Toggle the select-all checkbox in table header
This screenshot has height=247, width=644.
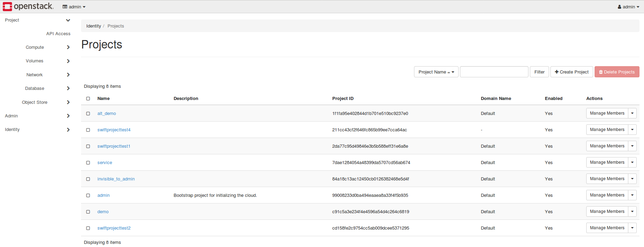point(88,99)
